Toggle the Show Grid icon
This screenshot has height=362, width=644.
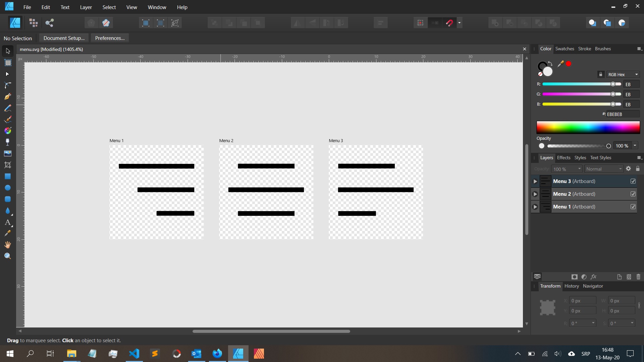tap(420, 23)
